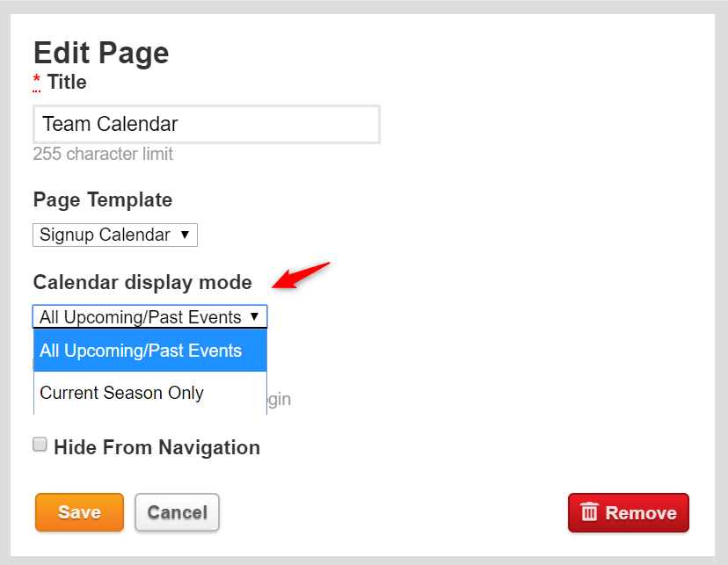Click the Cancel button
Image resolution: width=728 pixels, height=565 pixels.
[x=177, y=512]
